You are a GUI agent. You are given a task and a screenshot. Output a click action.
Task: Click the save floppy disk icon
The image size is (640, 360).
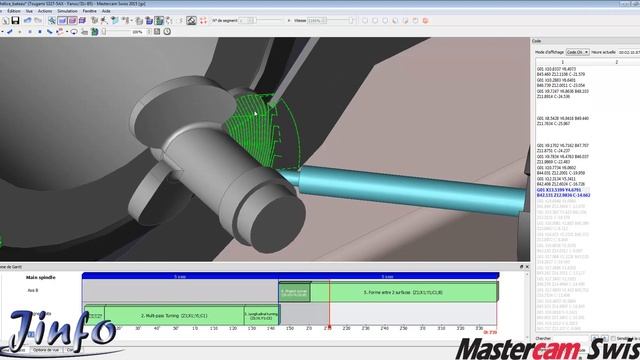pyautogui.click(x=16, y=20)
